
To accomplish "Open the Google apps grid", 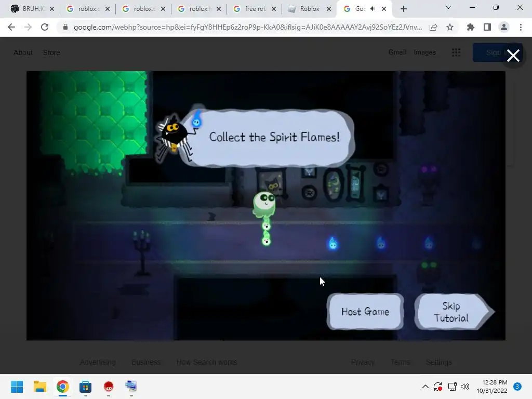I will [456, 52].
